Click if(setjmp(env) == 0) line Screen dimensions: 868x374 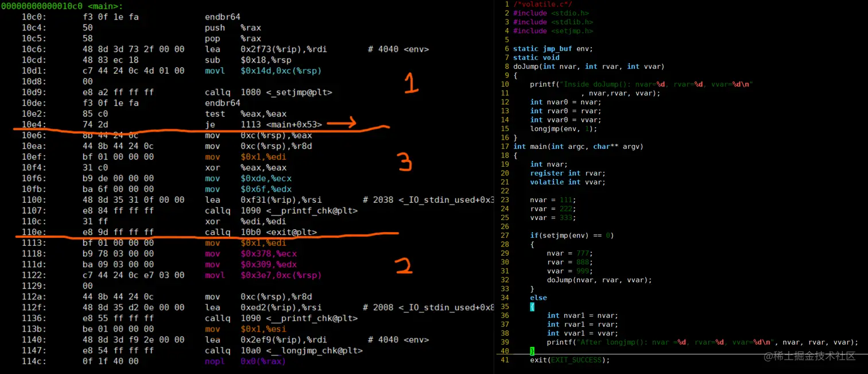(x=572, y=236)
